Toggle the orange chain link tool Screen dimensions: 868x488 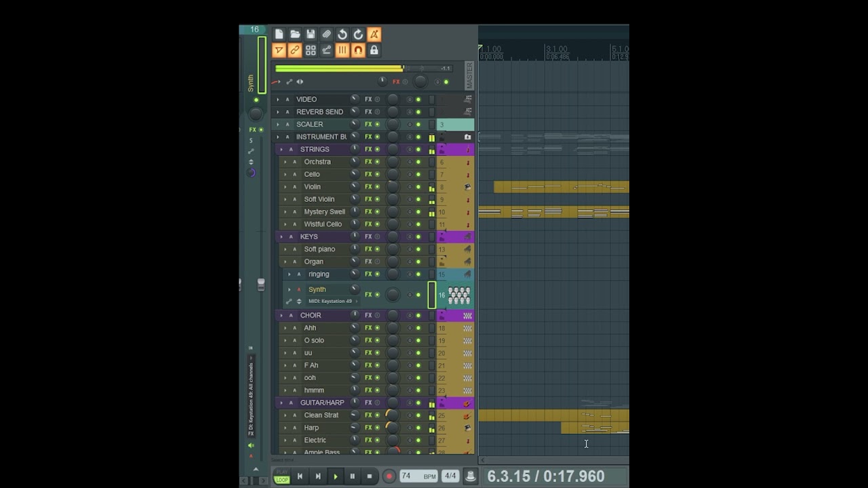point(295,50)
